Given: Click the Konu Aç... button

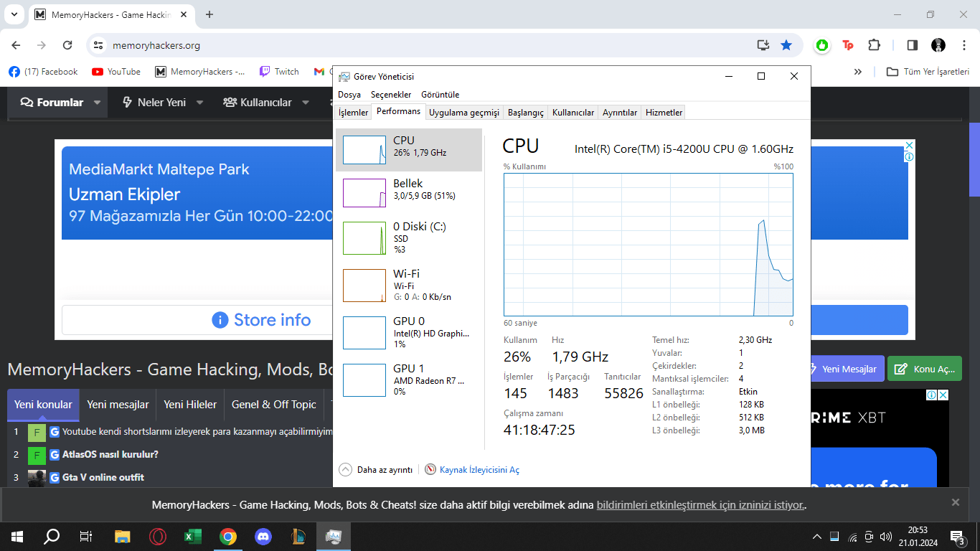Looking at the screenshot, I should (925, 369).
